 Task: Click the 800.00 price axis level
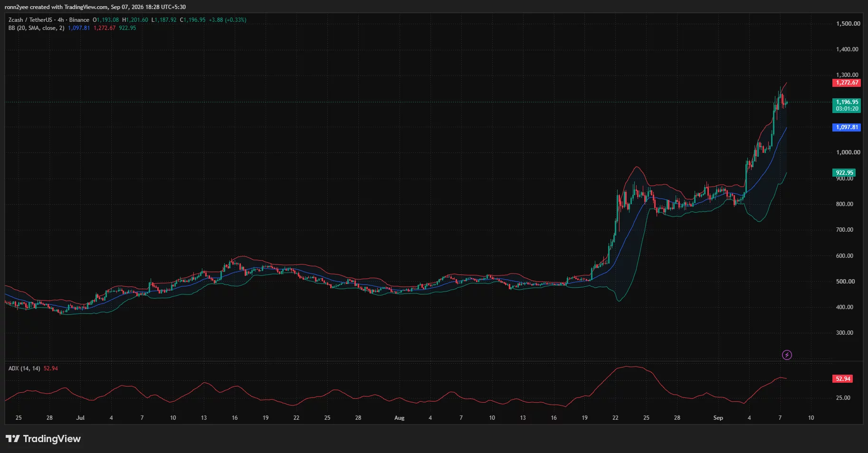[x=845, y=204]
